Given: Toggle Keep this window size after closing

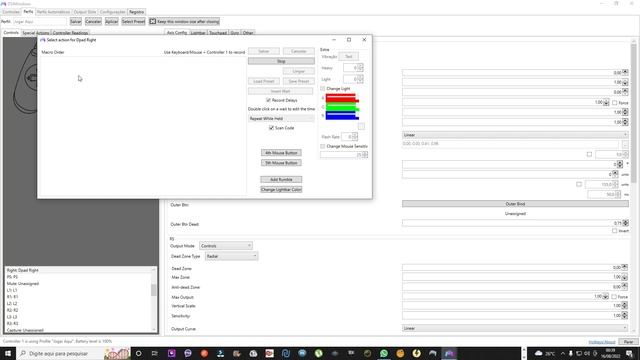Looking at the screenshot, I should click(184, 22).
